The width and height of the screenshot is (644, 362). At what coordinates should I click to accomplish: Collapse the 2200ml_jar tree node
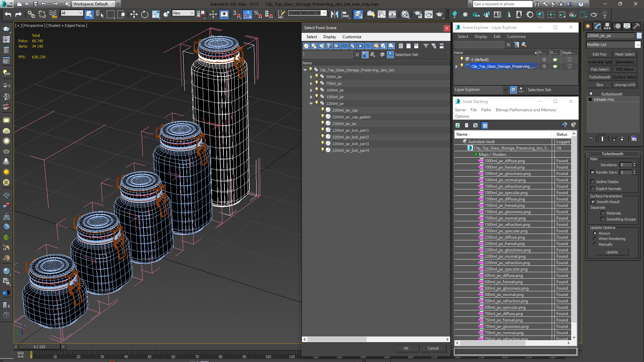click(311, 104)
